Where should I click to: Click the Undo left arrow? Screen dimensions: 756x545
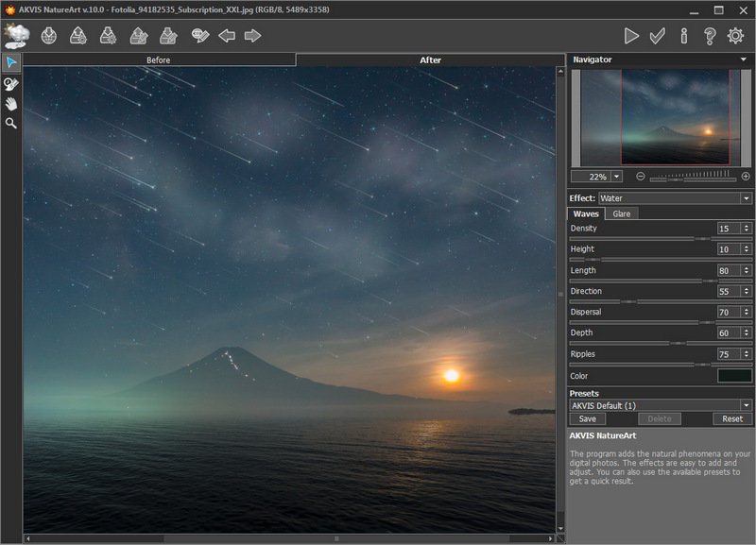coord(227,36)
